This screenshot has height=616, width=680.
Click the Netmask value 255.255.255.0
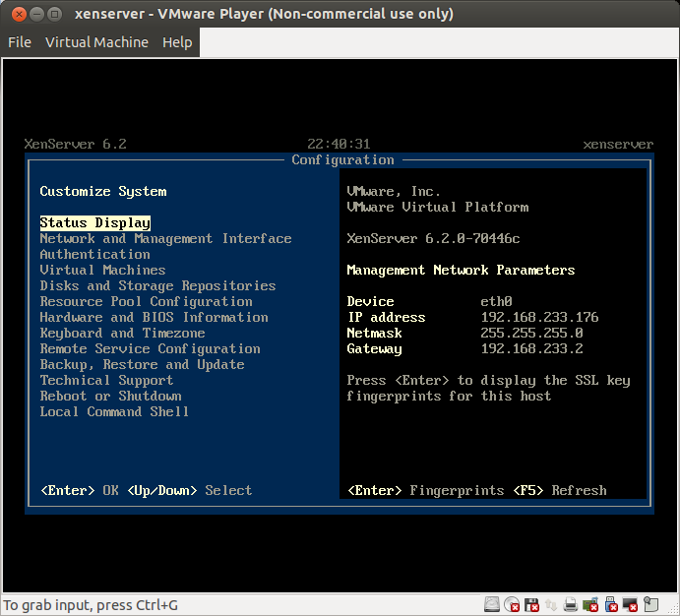click(531, 334)
